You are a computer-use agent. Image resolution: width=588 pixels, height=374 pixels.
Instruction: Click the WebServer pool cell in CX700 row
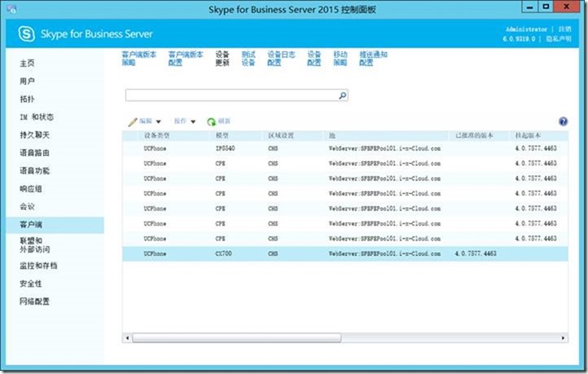384,254
